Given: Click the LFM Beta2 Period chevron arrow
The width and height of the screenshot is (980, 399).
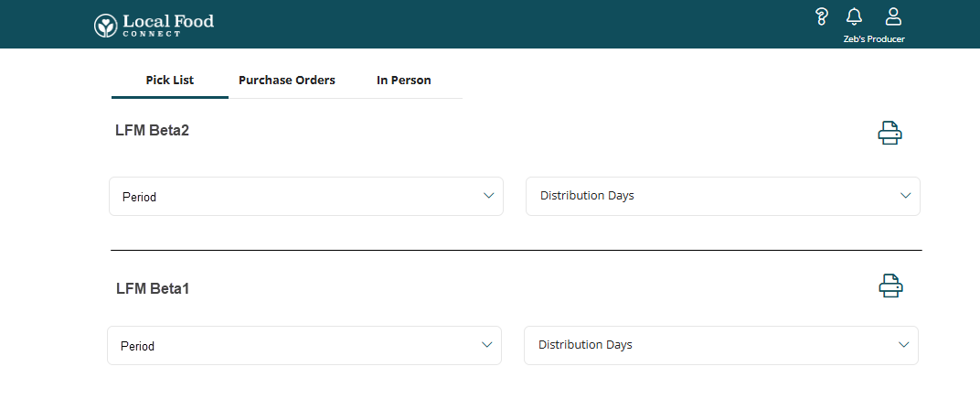Looking at the screenshot, I should click(489, 195).
